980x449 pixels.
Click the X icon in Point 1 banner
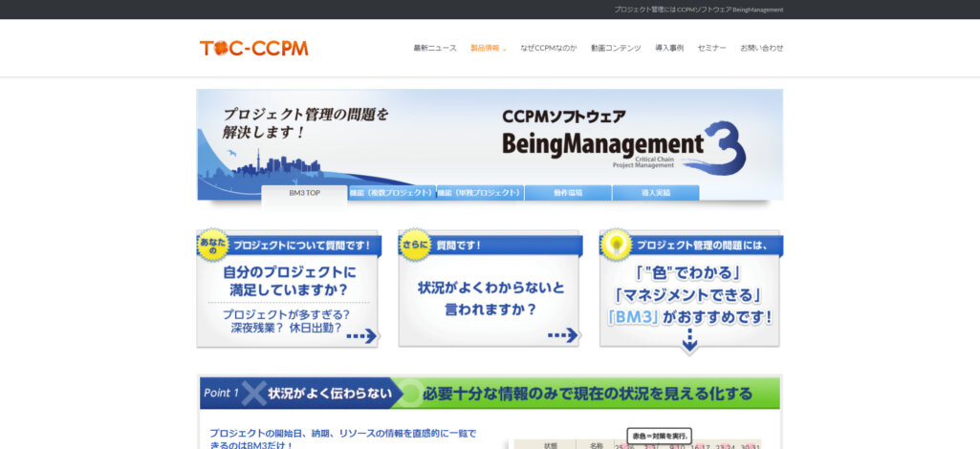253,394
